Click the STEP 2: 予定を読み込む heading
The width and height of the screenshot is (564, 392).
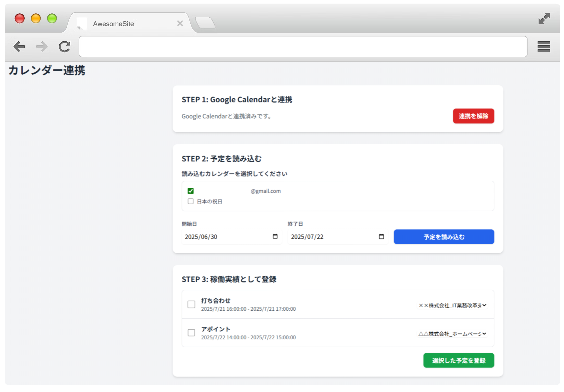pos(222,159)
